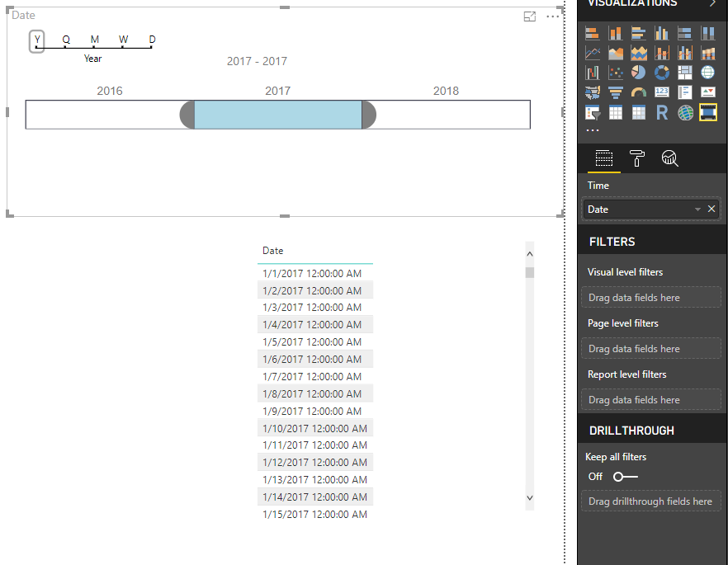Viewport: 728px width, 565px height.
Task: Click the selected 2017 timeline cell
Action: (277, 115)
